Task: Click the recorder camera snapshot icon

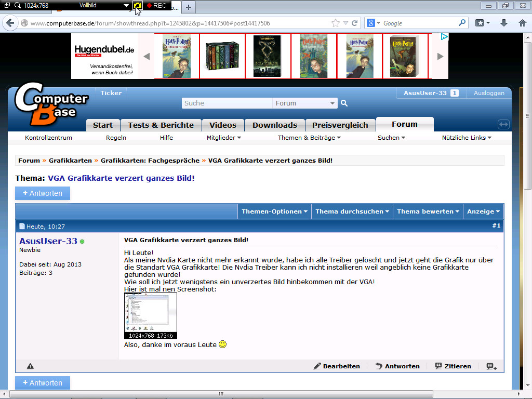Action: click(137, 5)
